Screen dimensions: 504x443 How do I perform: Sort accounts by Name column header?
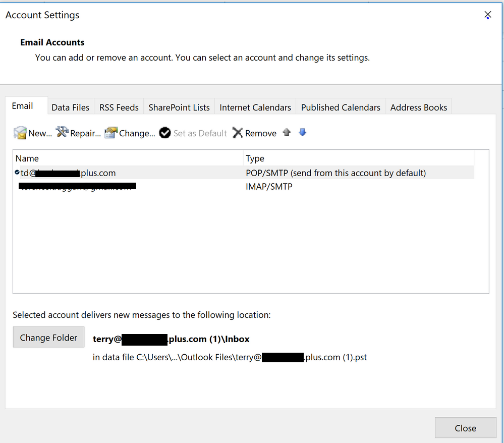(129, 158)
